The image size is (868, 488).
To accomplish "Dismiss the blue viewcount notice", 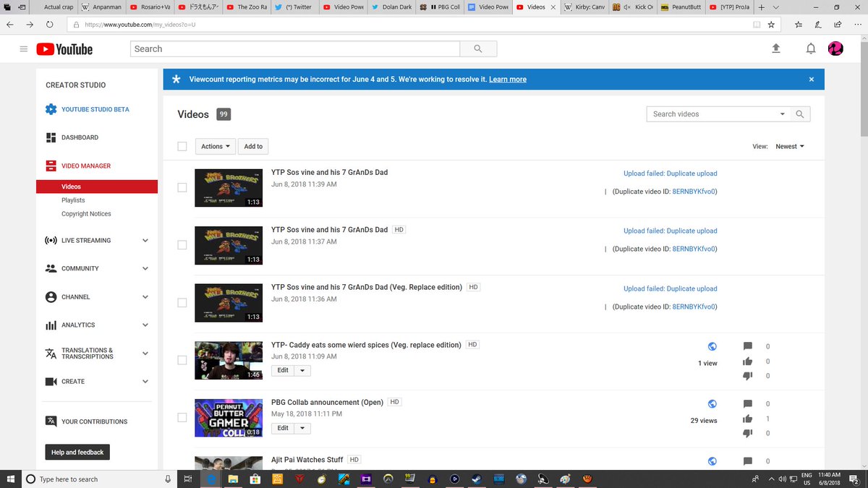I will click(811, 80).
